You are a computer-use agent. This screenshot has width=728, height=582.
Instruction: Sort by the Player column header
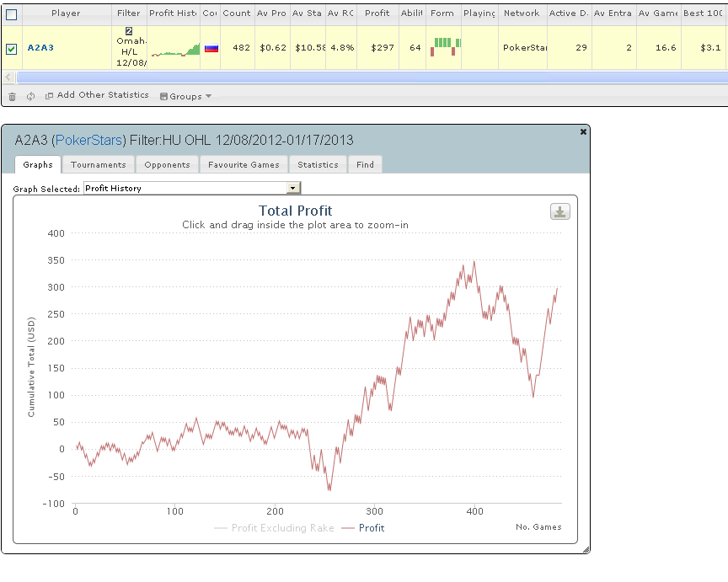coord(66,13)
